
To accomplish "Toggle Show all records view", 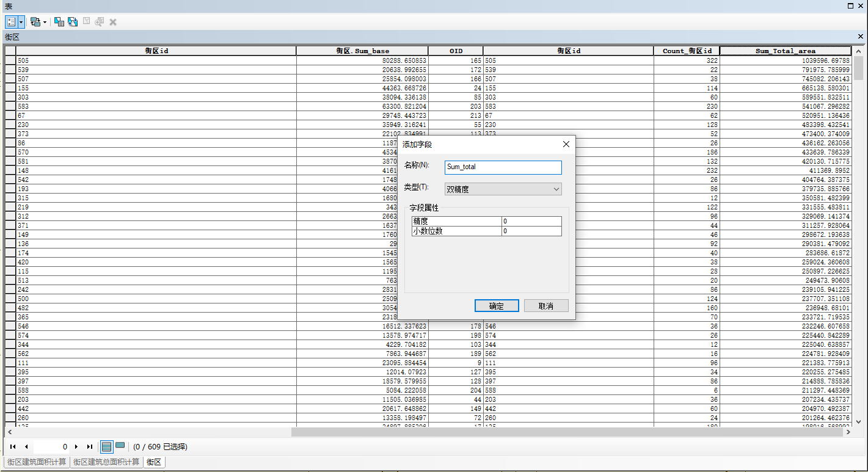I will [x=106, y=447].
